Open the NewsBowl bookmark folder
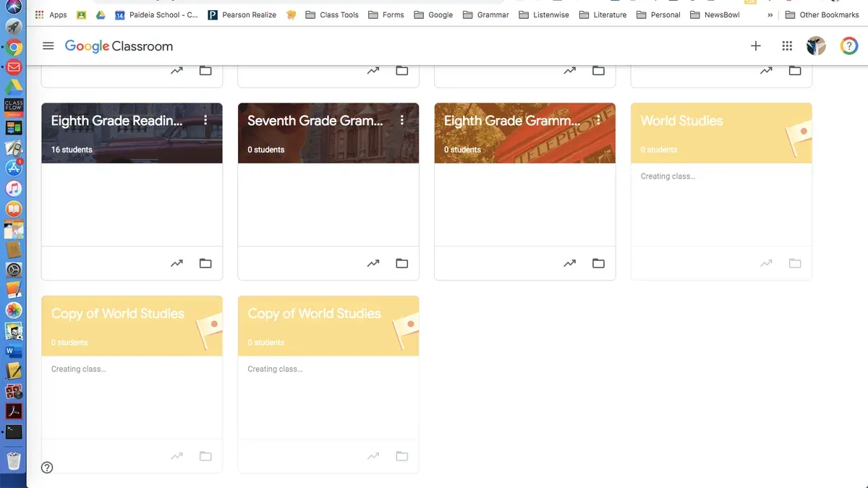Screen dimensions: 868x488 [x=715, y=14]
